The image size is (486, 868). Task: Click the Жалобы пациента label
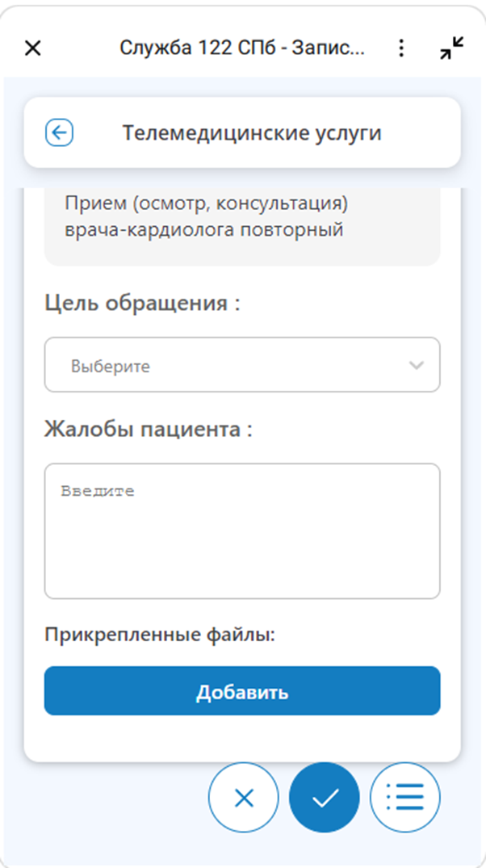tap(149, 430)
